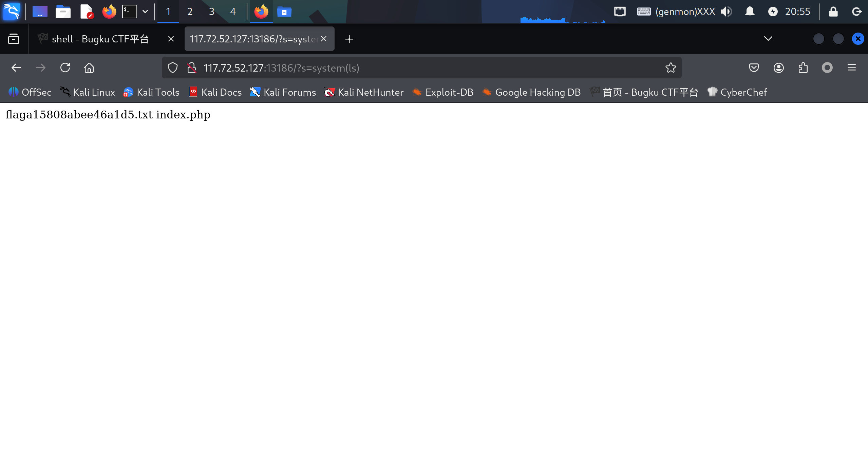Switch to workspace 3

[x=211, y=12]
